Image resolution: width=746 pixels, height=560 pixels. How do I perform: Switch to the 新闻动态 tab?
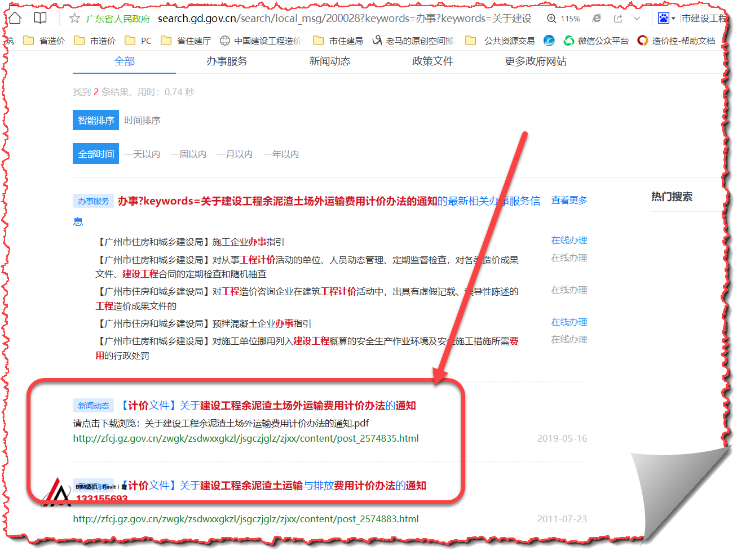tap(330, 61)
